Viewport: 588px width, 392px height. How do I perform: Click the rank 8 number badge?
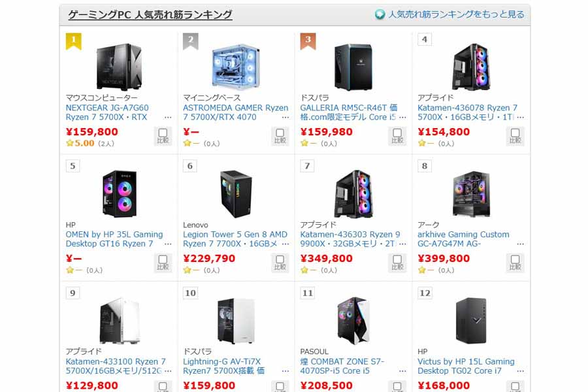425,166
